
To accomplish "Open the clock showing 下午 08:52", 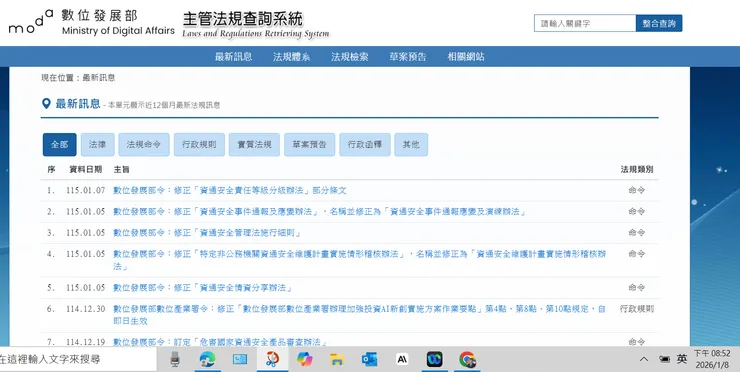I will tap(712, 359).
